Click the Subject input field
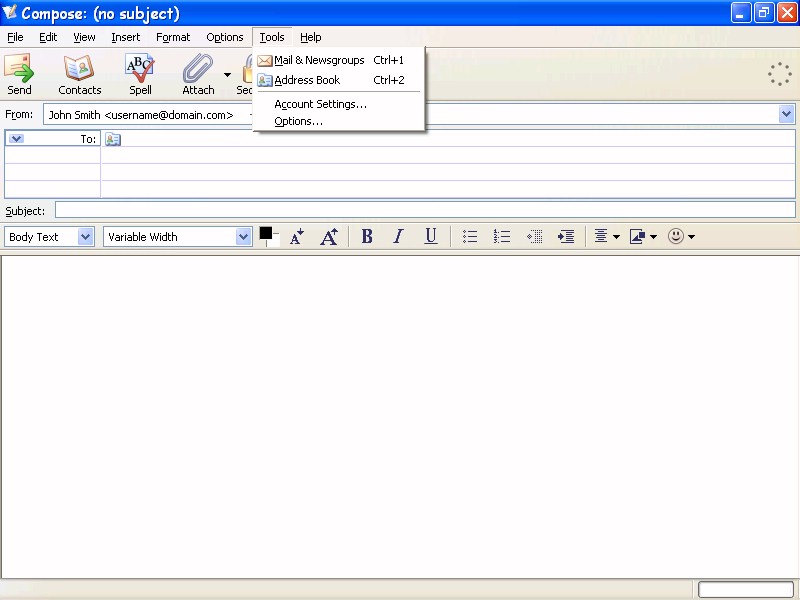The height and width of the screenshot is (600, 800). [x=425, y=210]
